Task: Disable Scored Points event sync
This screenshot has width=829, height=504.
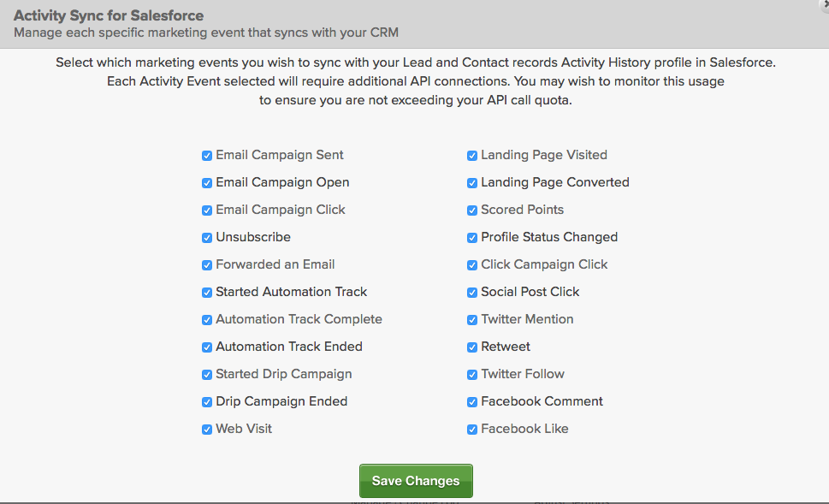Action: click(x=472, y=210)
